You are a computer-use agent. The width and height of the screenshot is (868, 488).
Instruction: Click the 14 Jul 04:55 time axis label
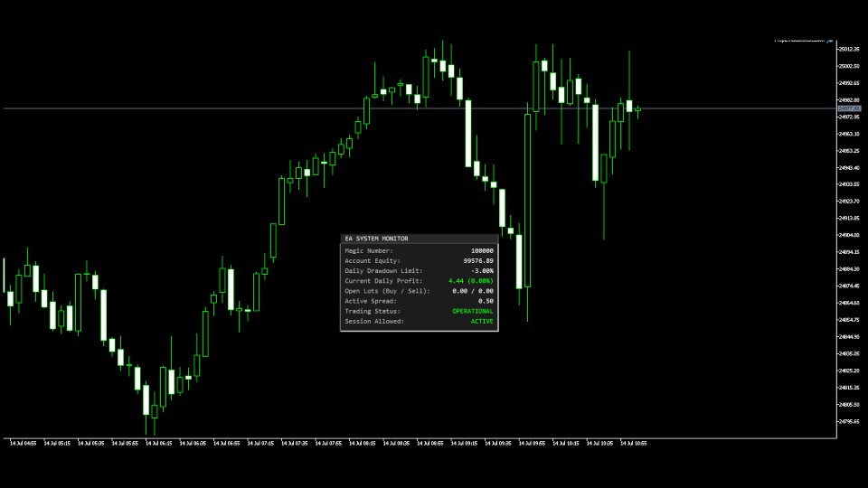tap(24, 443)
